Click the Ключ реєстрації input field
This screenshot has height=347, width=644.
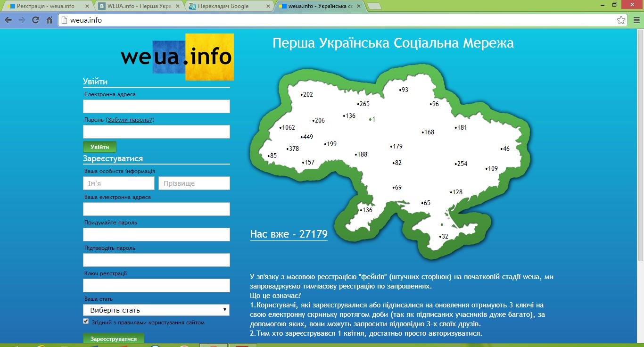pos(157,285)
